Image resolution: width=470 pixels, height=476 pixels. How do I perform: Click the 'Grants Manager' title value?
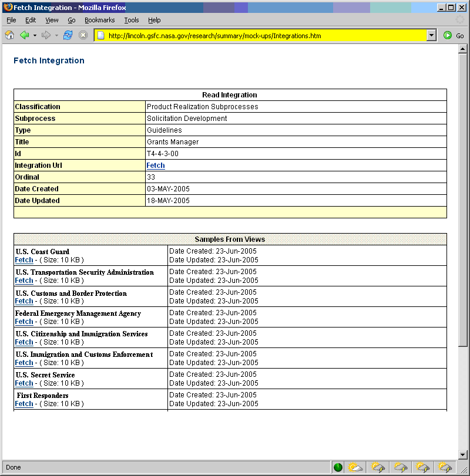pos(173,142)
